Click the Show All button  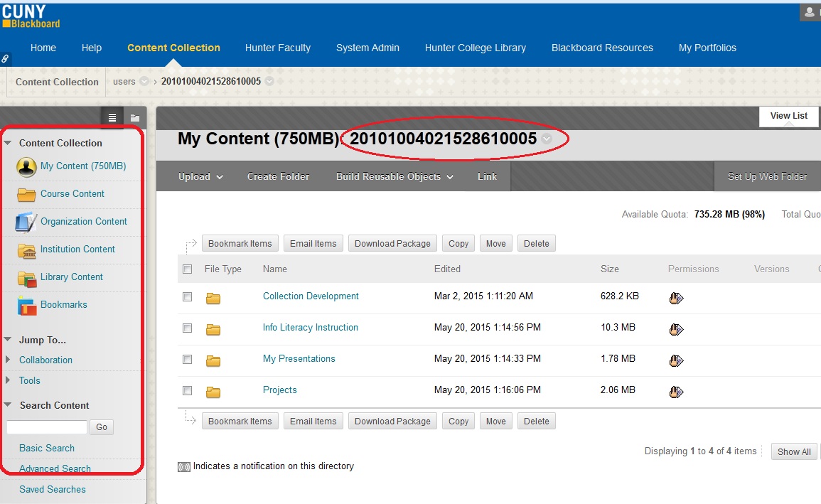tap(794, 451)
